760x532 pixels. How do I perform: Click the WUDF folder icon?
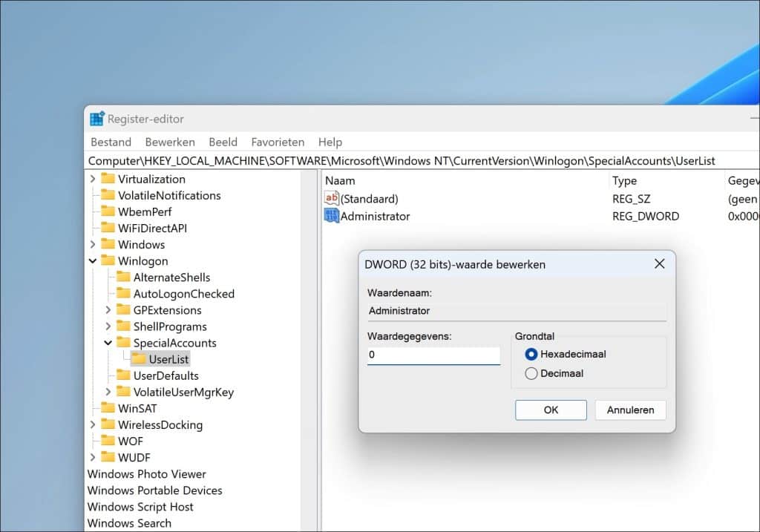pyautogui.click(x=108, y=457)
